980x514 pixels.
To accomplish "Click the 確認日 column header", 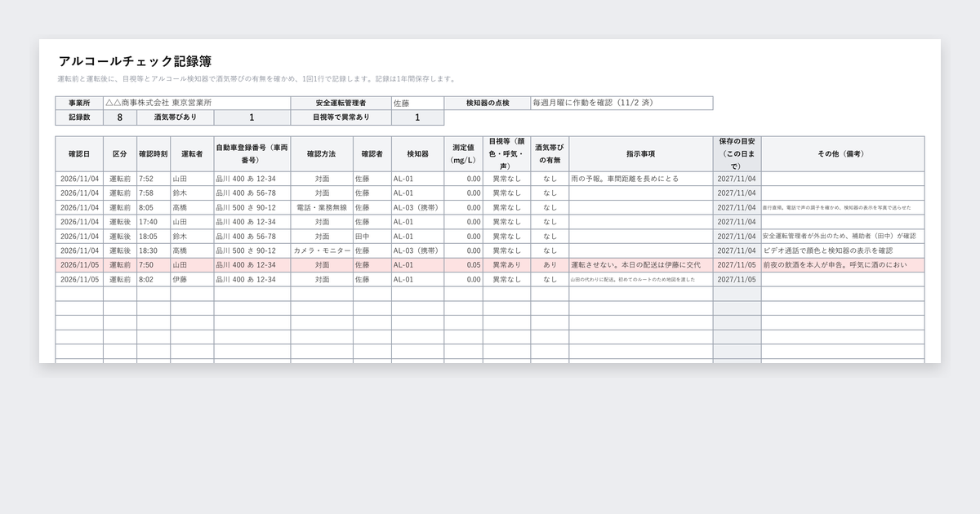I will [x=79, y=154].
